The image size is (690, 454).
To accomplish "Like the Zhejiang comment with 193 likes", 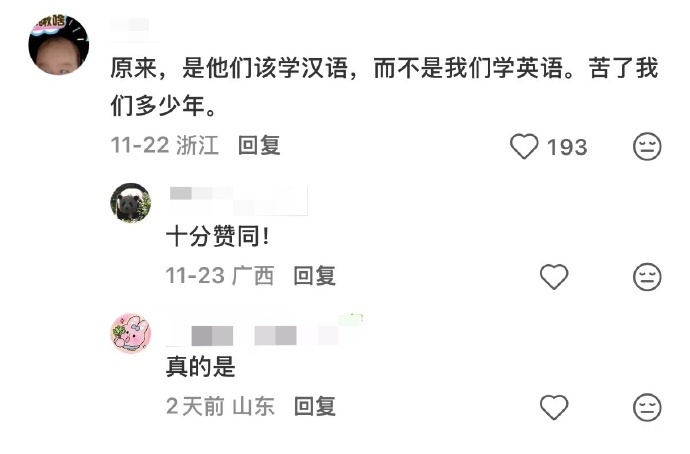I will tap(524, 146).
